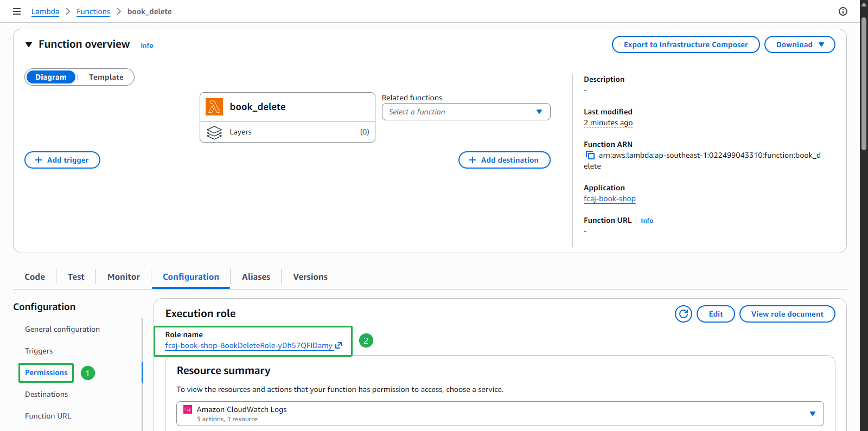Open the info panel icon at top right
Screen dimensions: 868x431
tap(843, 11)
